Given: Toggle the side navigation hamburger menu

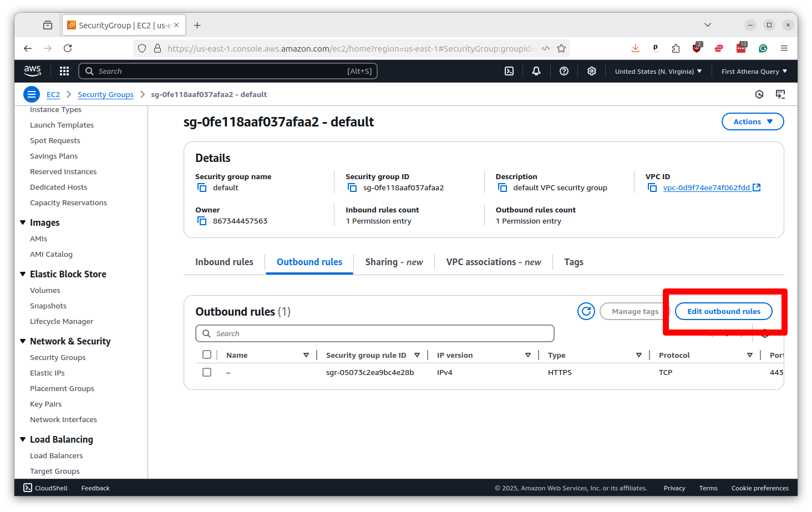Looking at the screenshot, I should tap(32, 94).
